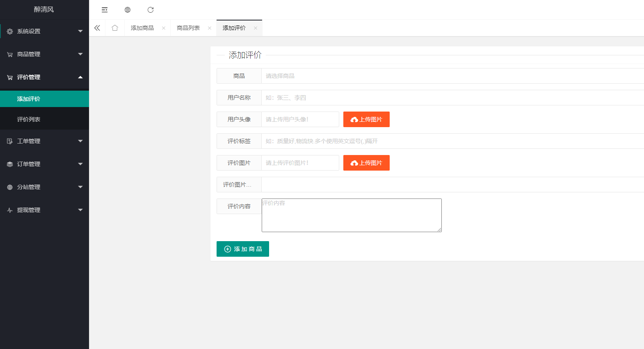This screenshot has height=349, width=644.
Task: Expand the 工单管理 menu arrow
Action: (x=80, y=141)
